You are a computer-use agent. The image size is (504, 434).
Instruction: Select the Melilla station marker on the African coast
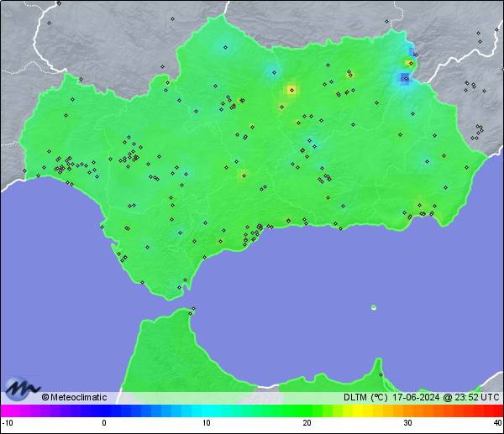pyautogui.click(x=380, y=374)
